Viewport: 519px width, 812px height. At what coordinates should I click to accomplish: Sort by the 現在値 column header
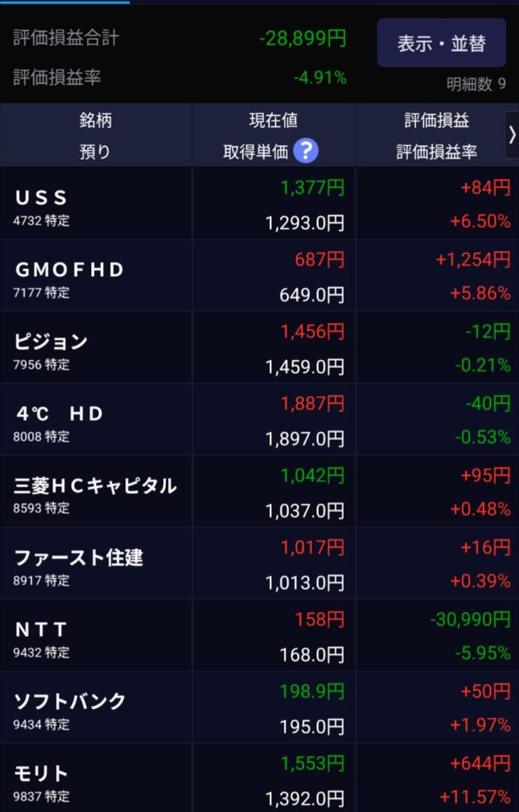(273, 121)
